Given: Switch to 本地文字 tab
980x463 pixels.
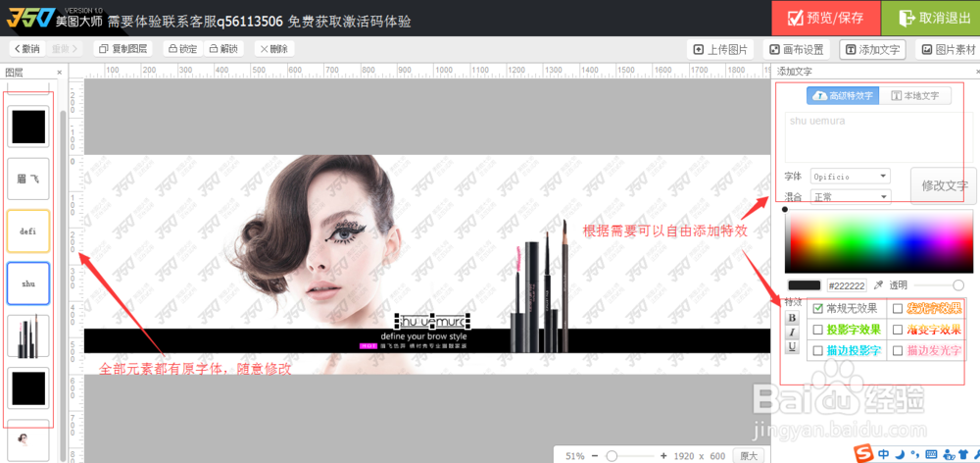Looking at the screenshot, I should 915,96.
